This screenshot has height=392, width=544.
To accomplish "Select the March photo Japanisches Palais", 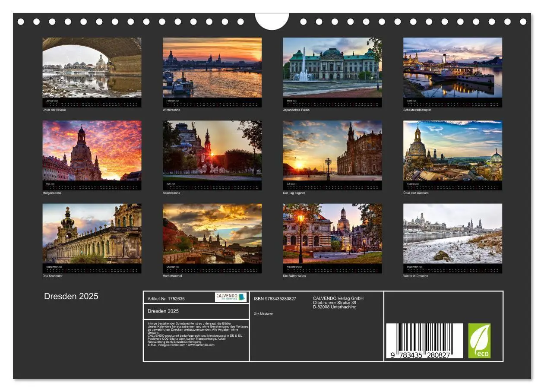I will pyautogui.click(x=332, y=67).
